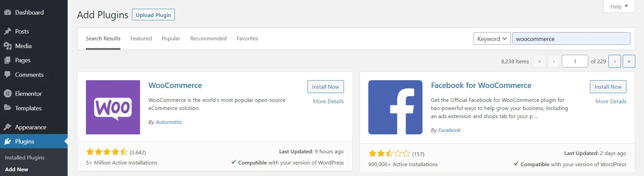The width and height of the screenshot is (644, 176).
Task: Open Media library icon
Action: (x=7, y=46)
